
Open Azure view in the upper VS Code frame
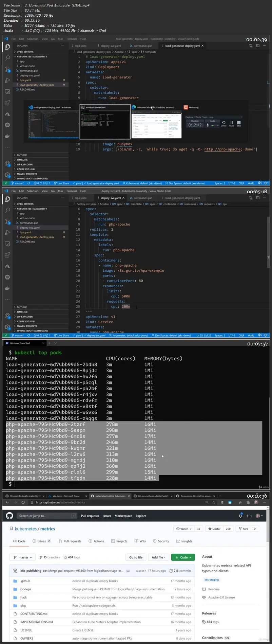7,114
